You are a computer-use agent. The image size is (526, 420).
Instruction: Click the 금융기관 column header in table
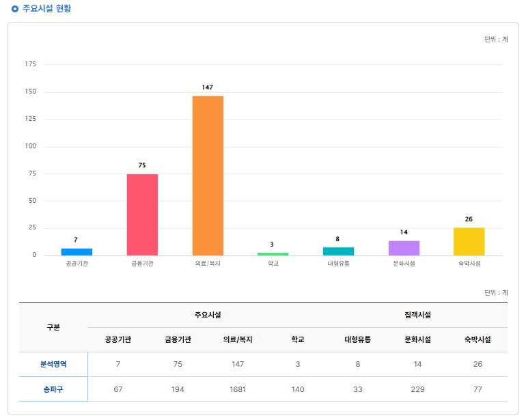[178, 339]
